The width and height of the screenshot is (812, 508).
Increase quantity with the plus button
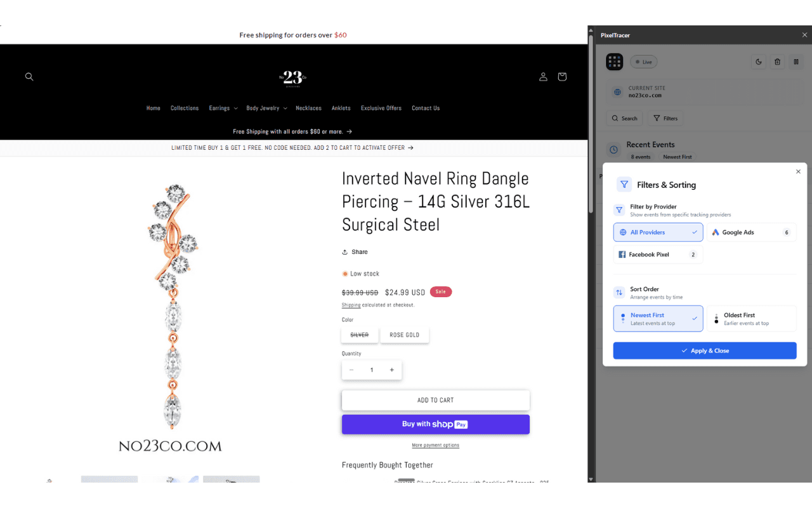pyautogui.click(x=392, y=370)
